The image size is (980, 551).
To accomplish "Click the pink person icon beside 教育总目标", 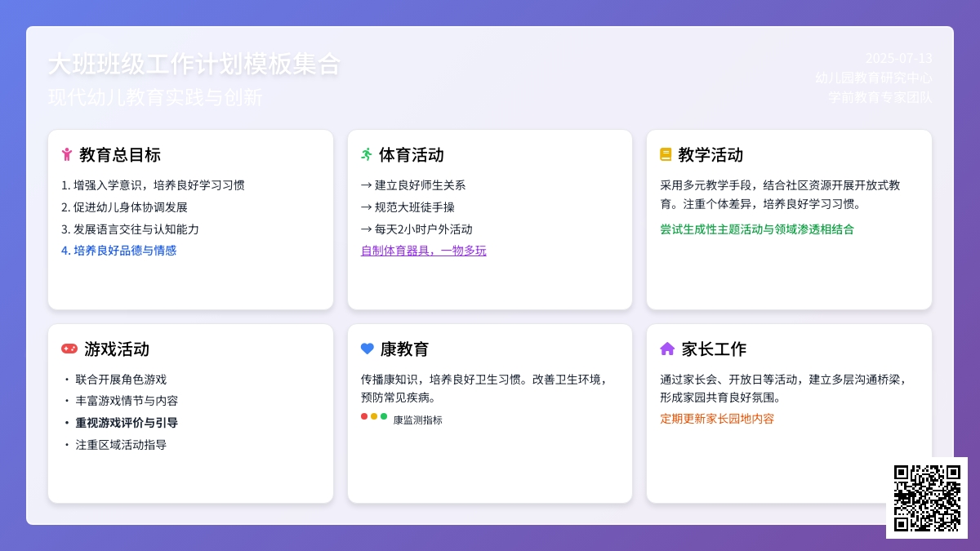I will click(x=68, y=154).
